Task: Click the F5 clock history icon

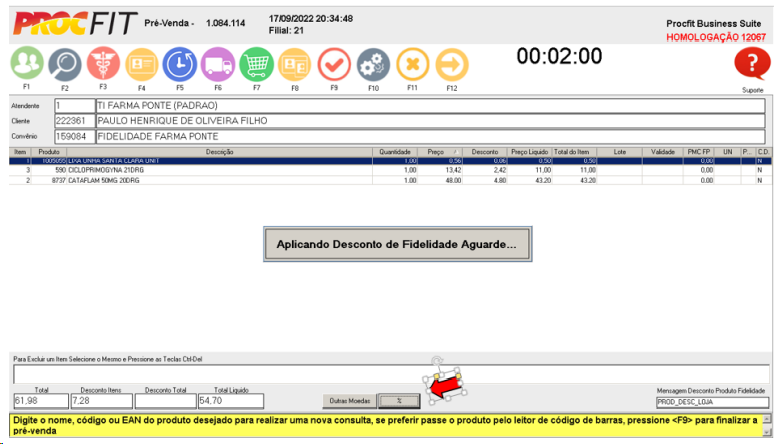Action: point(180,64)
